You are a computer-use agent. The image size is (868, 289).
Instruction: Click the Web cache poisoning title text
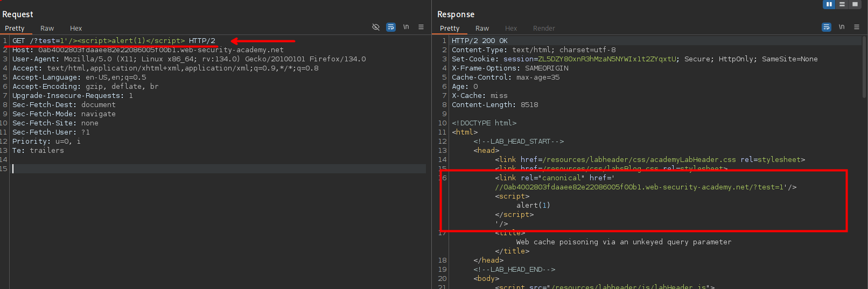click(x=624, y=242)
